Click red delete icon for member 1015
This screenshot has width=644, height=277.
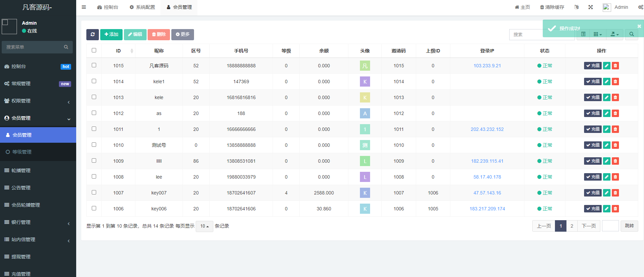point(615,66)
